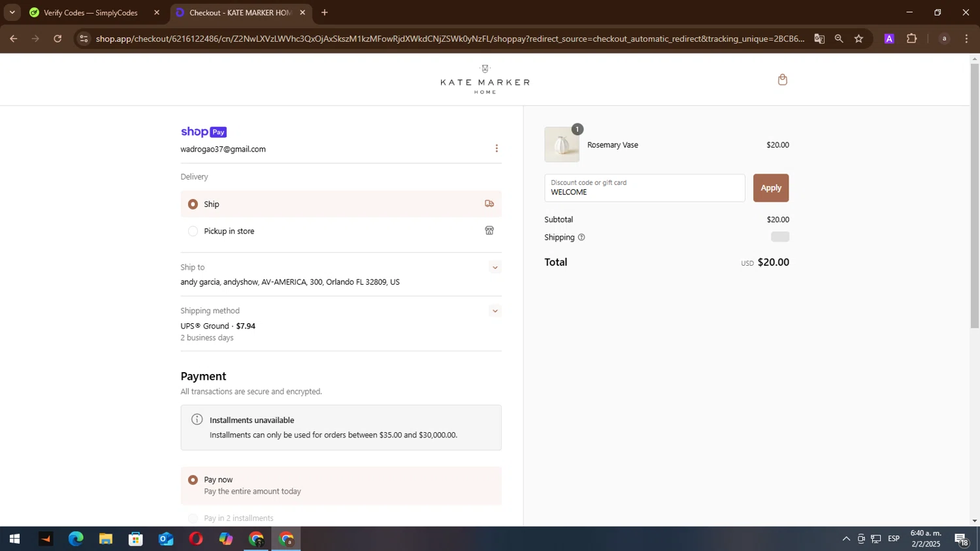Viewport: 980px width, 551px height.
Task: Click the page vertical scrollbar
Action: point(975,196)
